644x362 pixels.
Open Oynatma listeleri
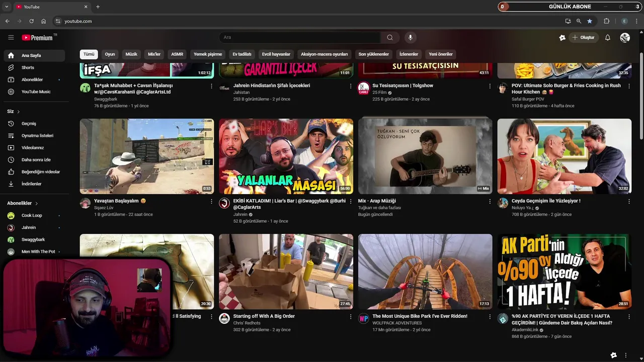[34, 136]
